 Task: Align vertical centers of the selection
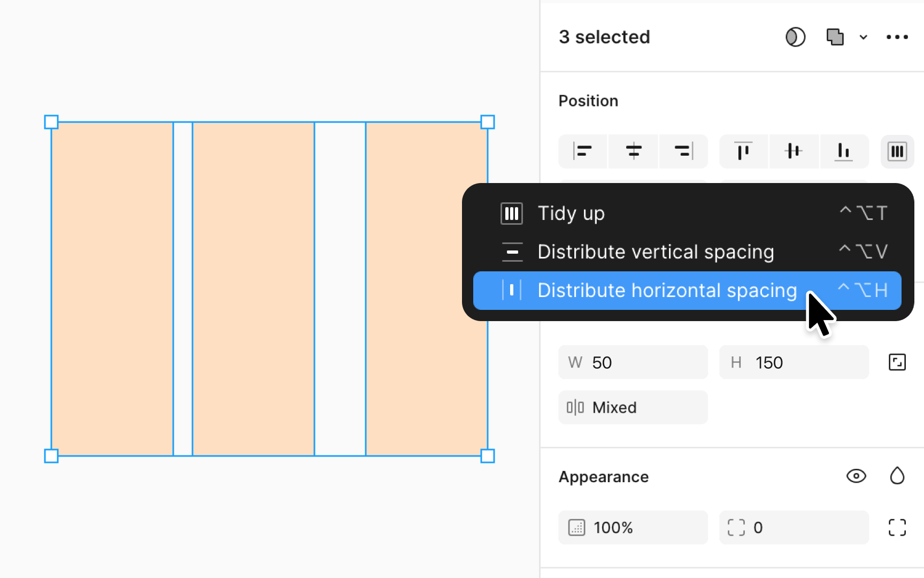point(794,151)
